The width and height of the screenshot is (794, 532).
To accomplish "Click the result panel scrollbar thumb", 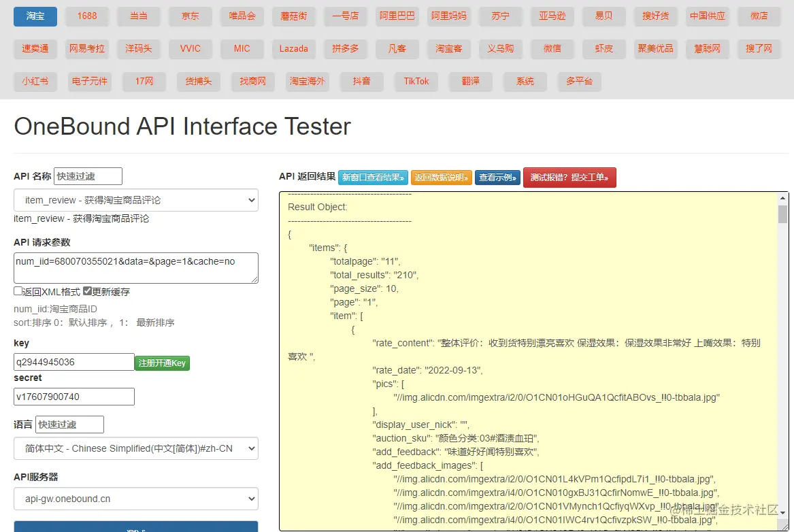I will click(782, 214).
